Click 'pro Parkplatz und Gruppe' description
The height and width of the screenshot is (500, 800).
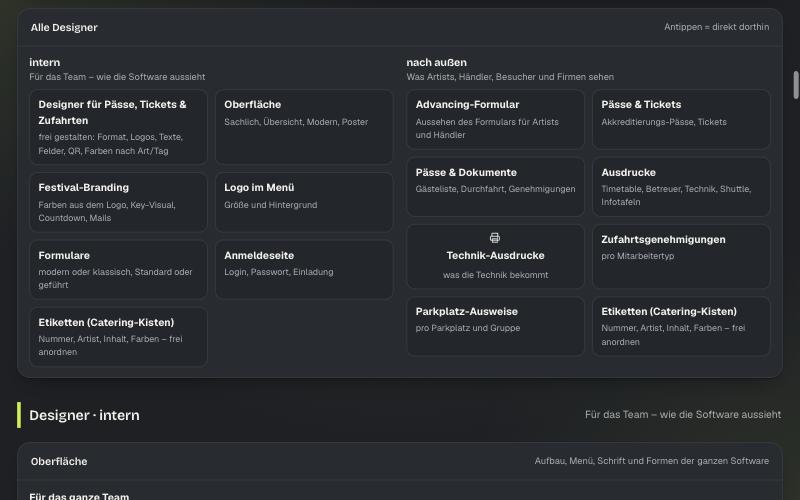pos(468,328)
